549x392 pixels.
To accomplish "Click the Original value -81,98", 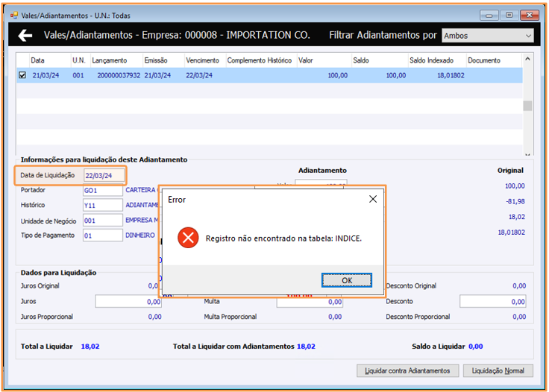I will [x=515, y=201].
